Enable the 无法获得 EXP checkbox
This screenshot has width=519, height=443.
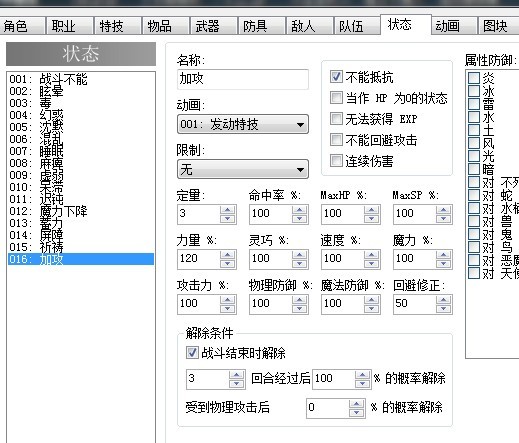(336, 118)
